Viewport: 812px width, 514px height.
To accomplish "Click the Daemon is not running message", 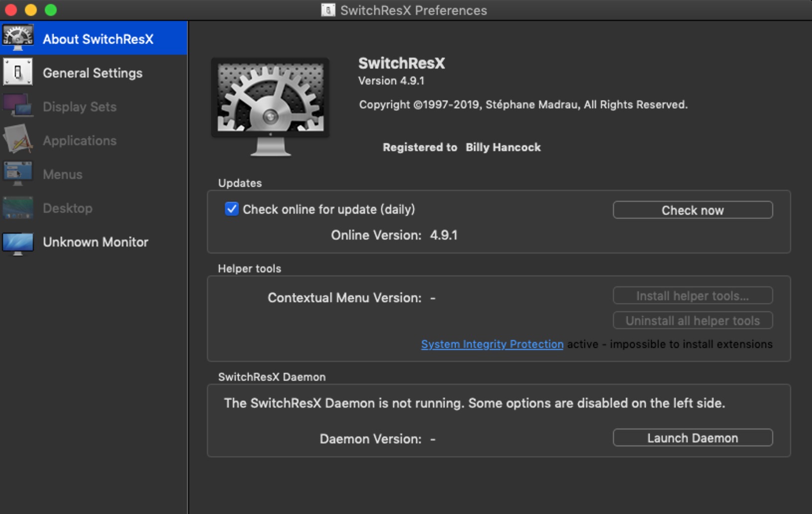I will pyautogui.click(x=474, y=403).
